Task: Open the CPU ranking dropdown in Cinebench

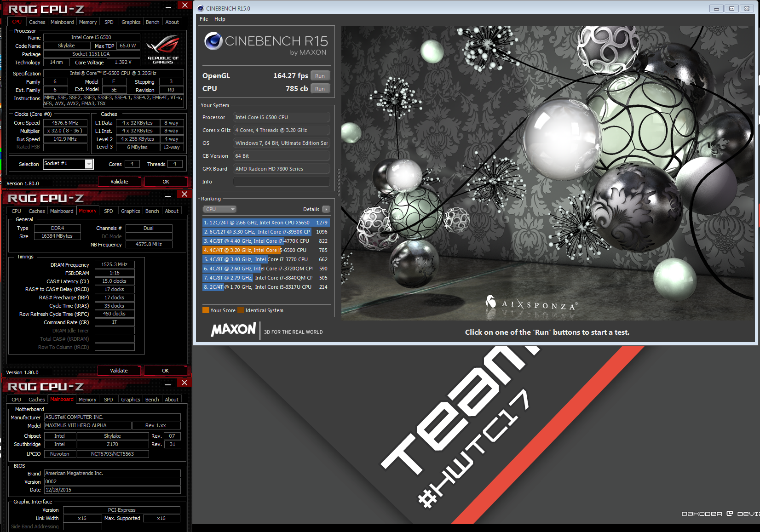Action: pyautogui.click(x=220, y=209)
